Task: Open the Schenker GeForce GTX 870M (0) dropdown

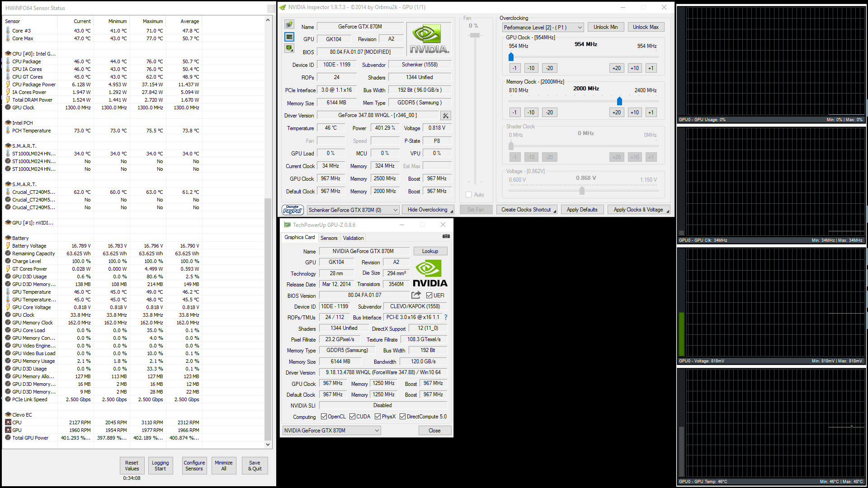Action: (x=353, y=210)
